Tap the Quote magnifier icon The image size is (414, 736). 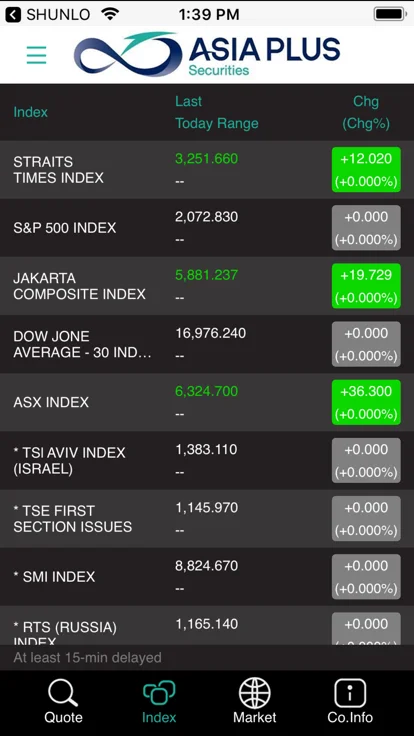tap(63, 694)
